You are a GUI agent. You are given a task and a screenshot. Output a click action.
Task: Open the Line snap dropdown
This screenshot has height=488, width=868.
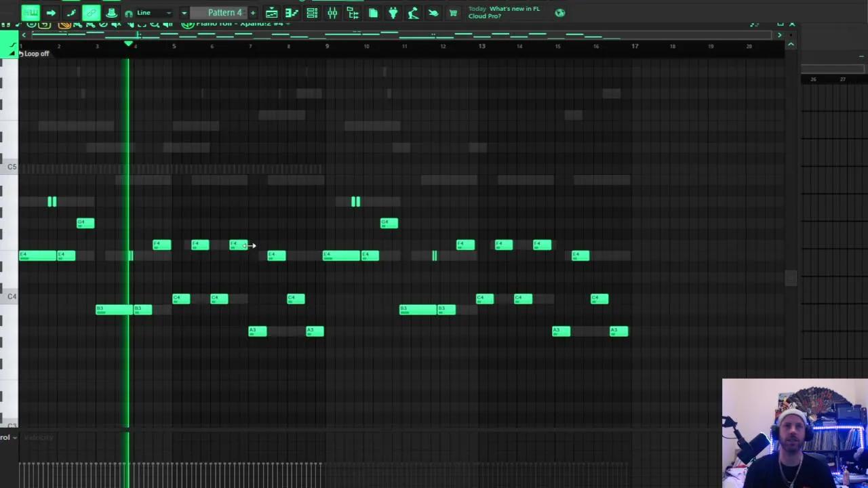[x=153, y=12]
